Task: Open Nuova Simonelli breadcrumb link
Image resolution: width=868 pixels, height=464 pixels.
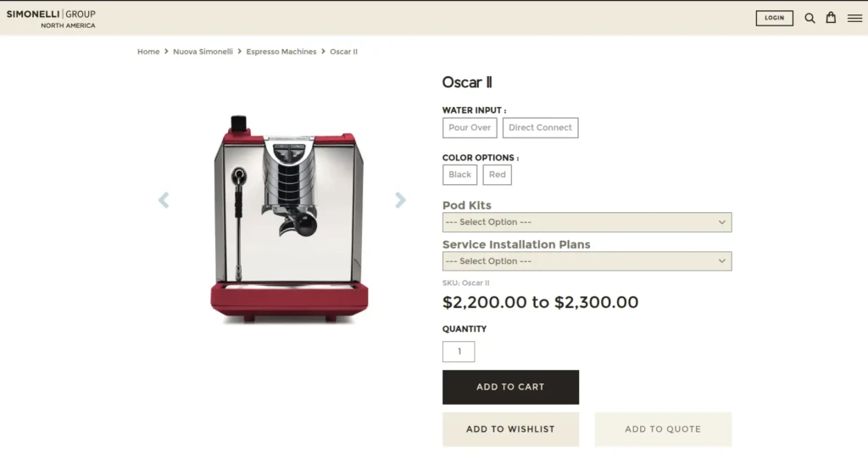Action: [x=203, y=52]
